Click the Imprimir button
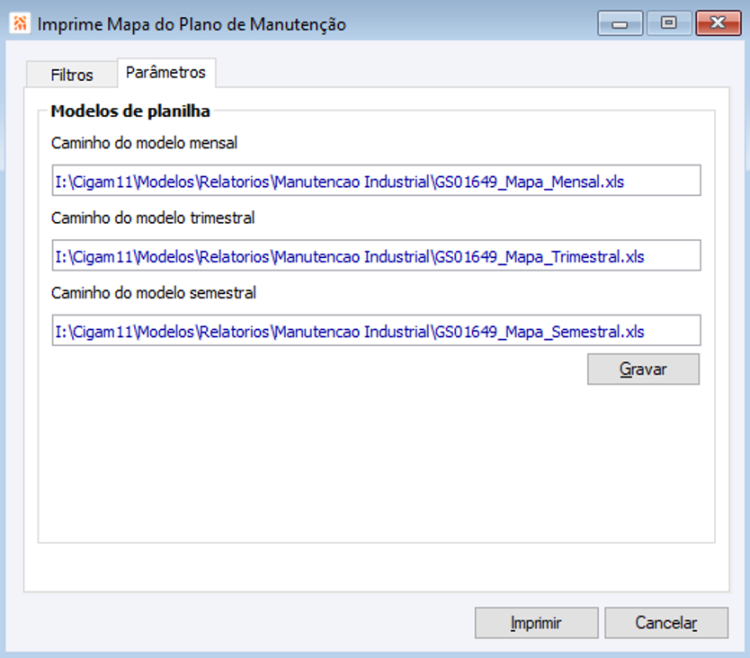This screenshot has width=750, height=658. (536, 623)
